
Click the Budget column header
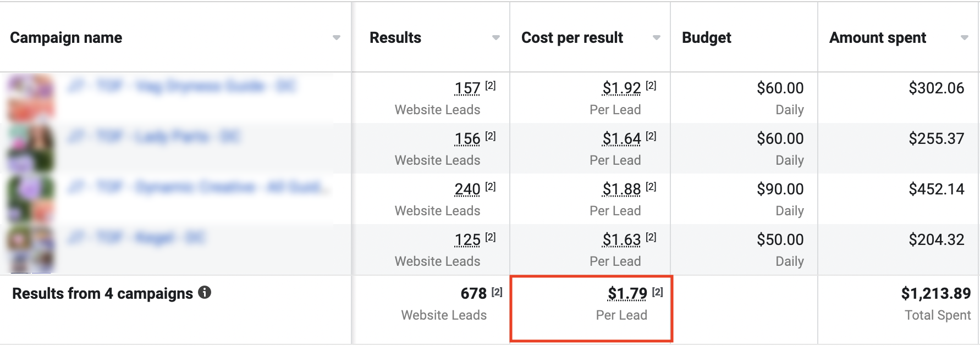(x=706, y=38)
